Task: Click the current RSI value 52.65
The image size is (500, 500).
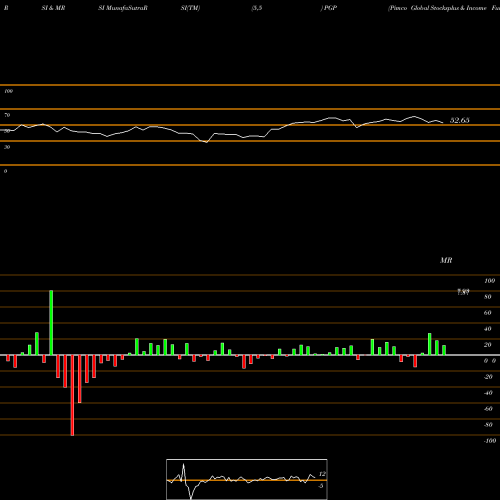Action: click(459, 120)
